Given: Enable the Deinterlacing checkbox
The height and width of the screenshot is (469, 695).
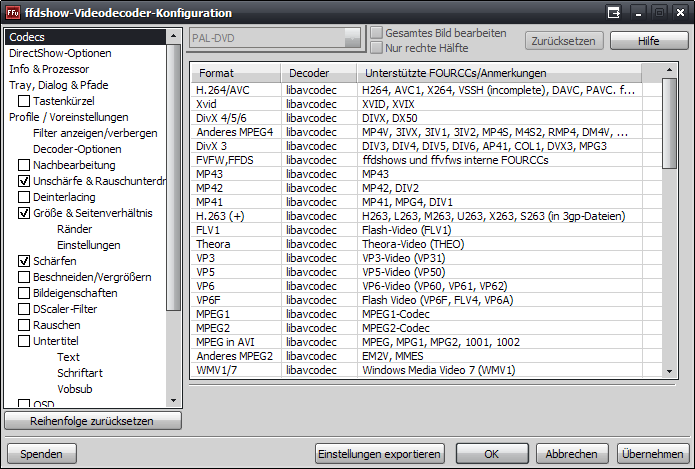Looking at the screenshot, I should tap(24, 197).
